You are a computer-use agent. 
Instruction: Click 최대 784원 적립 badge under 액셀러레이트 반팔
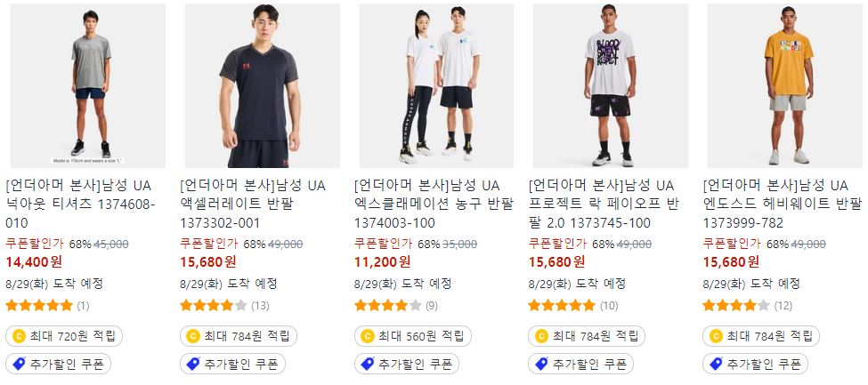coord(239,336)
